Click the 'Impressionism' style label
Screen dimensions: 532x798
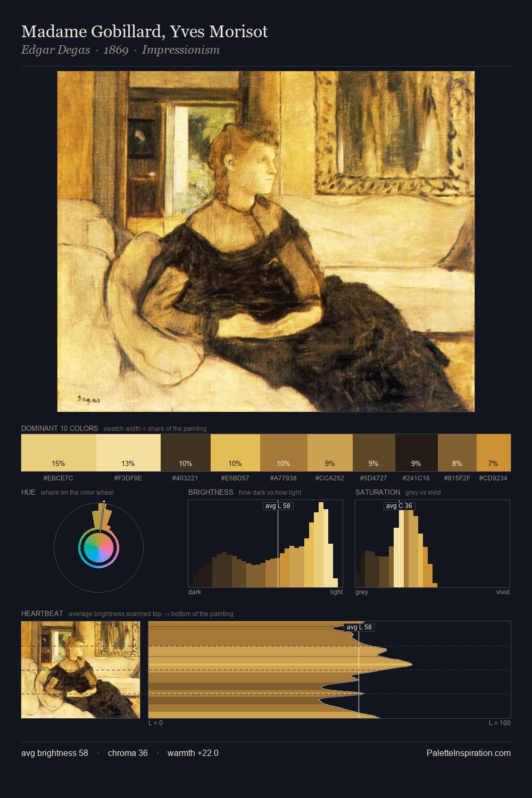[181, 50]
